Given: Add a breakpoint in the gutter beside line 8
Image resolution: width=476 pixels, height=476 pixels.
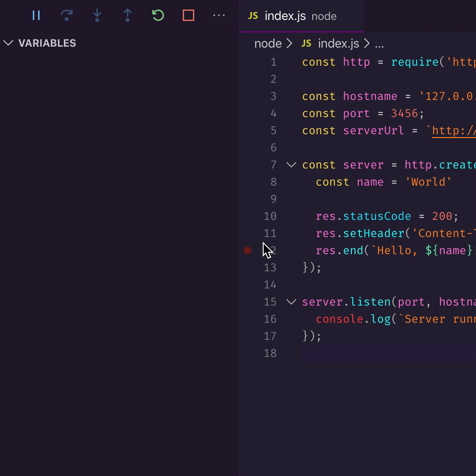Looking at the screenshot, I should (x=248, y=182).
